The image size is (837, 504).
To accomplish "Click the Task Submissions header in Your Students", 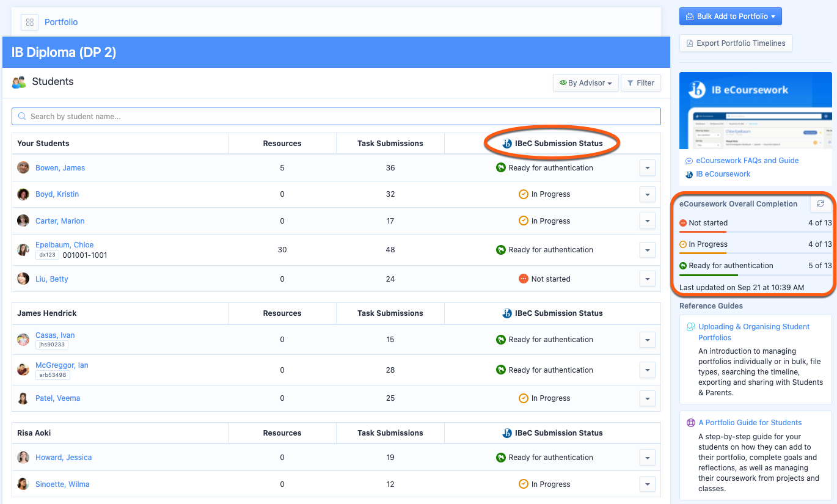I will 390,144.
